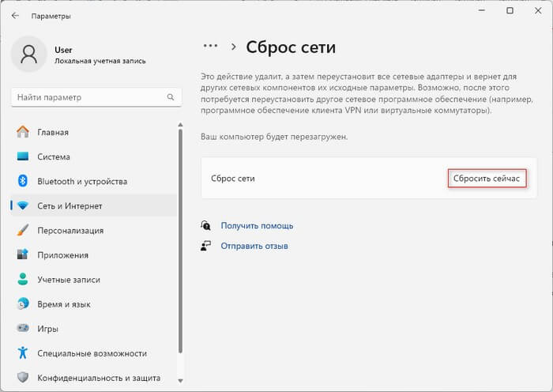The image size is (553, 392).
Task: Open Приложения settings section
Action: [x=62, y=254]
